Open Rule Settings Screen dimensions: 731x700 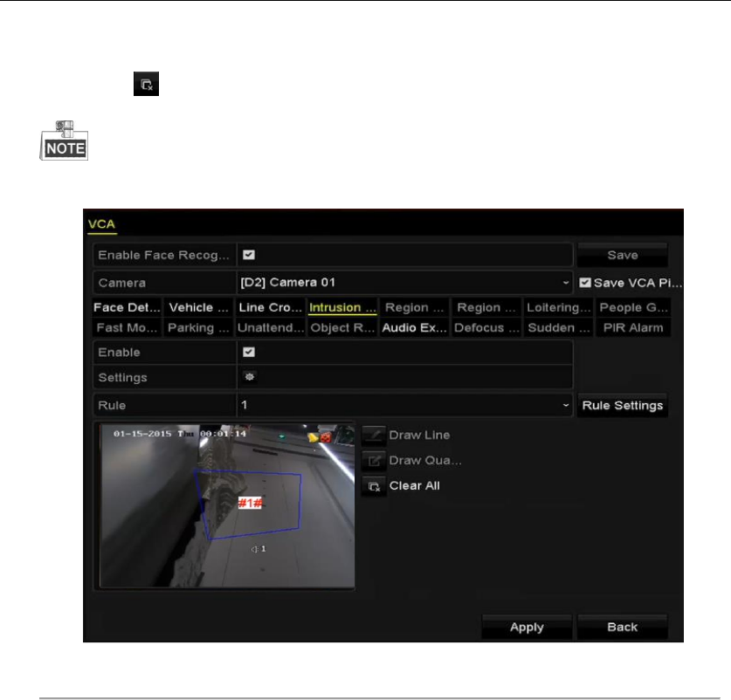623,406
